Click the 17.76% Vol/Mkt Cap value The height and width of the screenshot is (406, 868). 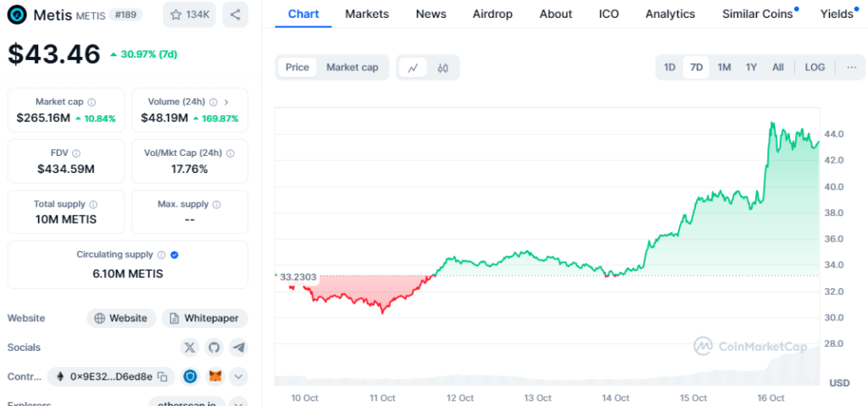(x=189, y=169)
